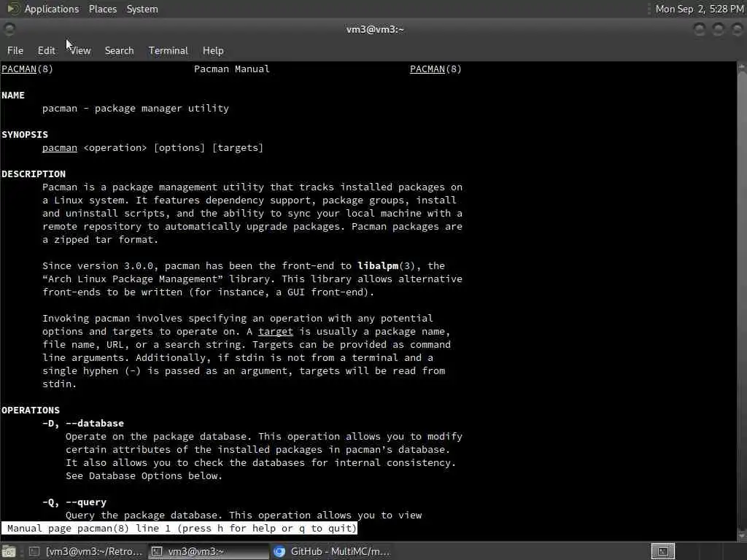Viewport: 747px width, 560px height.
Task: Click the clock showing Mon Sep 2, 5:28 PM
Action: point(699,9)
